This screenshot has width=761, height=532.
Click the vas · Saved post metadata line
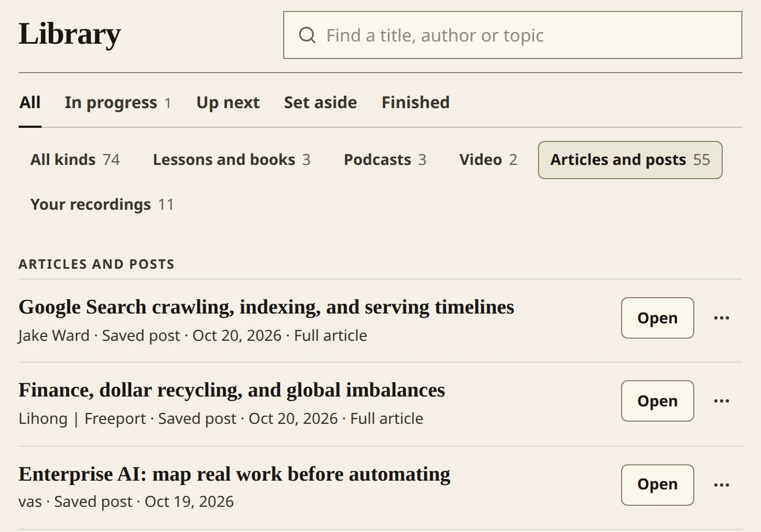point(126,501)
